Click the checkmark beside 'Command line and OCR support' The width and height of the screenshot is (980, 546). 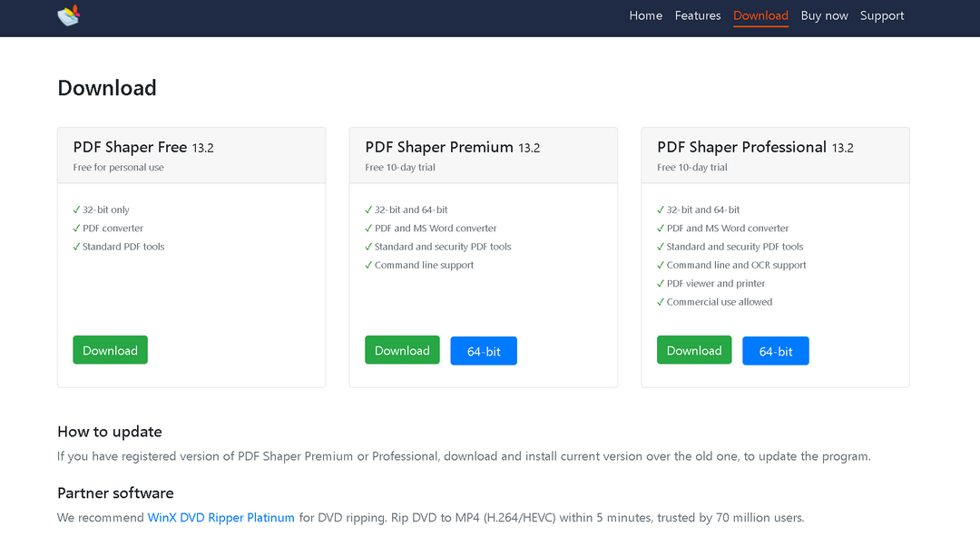pyautogui.click(x=661, y=264)
